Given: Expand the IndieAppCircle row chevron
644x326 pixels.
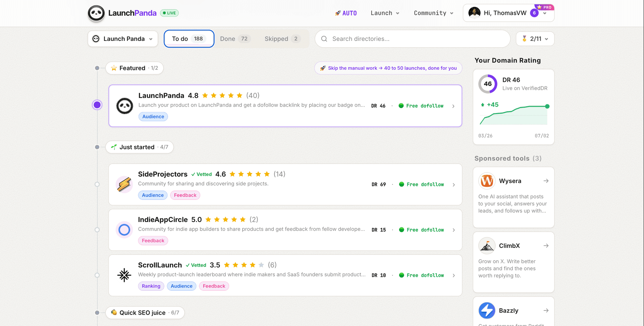Looking at the screenshot, I should pyautogui.click(x=454, y=230).
